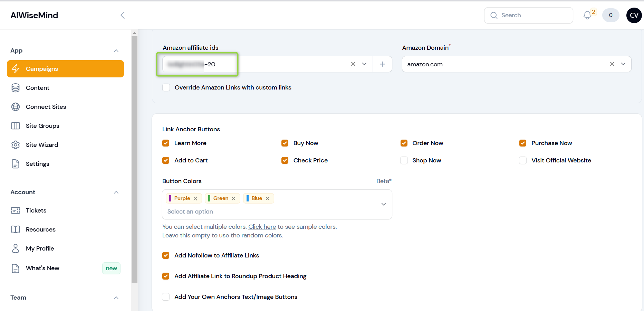The image size is (644, 311).
Task: Clear the Amazon affiliate id selection
Action: click(353, 64)
